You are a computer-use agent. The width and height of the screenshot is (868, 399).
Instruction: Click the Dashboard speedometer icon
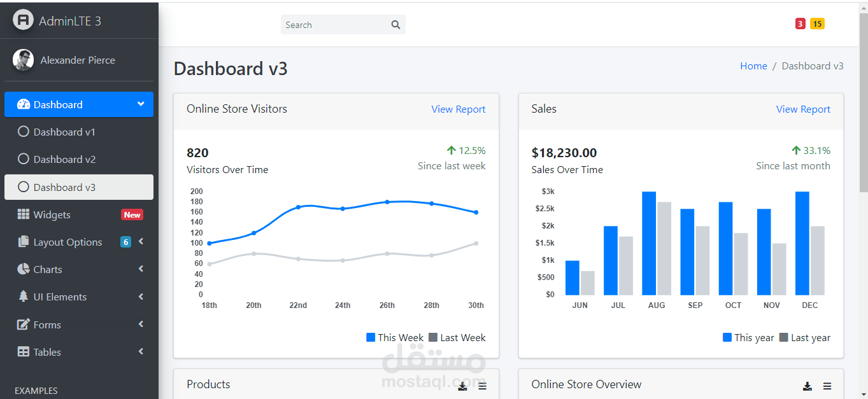(x=24, y=104)
